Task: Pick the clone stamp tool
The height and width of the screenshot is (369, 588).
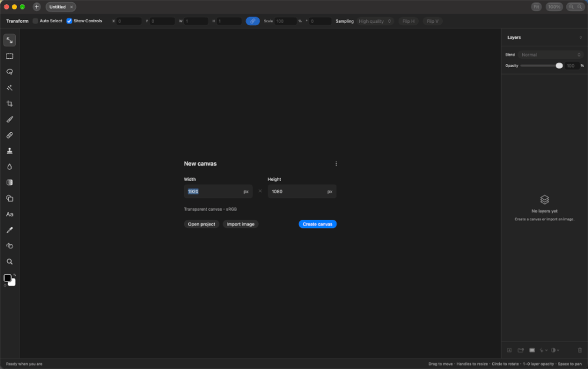Action: coord(10,151)
